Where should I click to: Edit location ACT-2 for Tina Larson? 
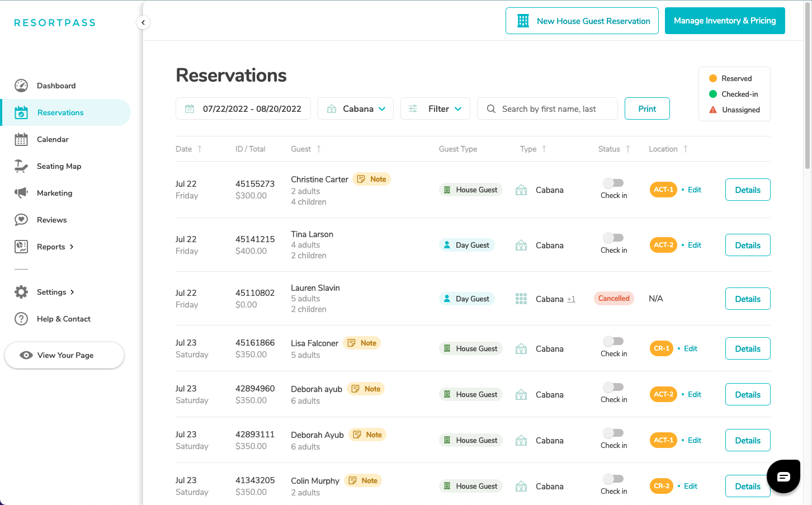[x=695, y=245]
